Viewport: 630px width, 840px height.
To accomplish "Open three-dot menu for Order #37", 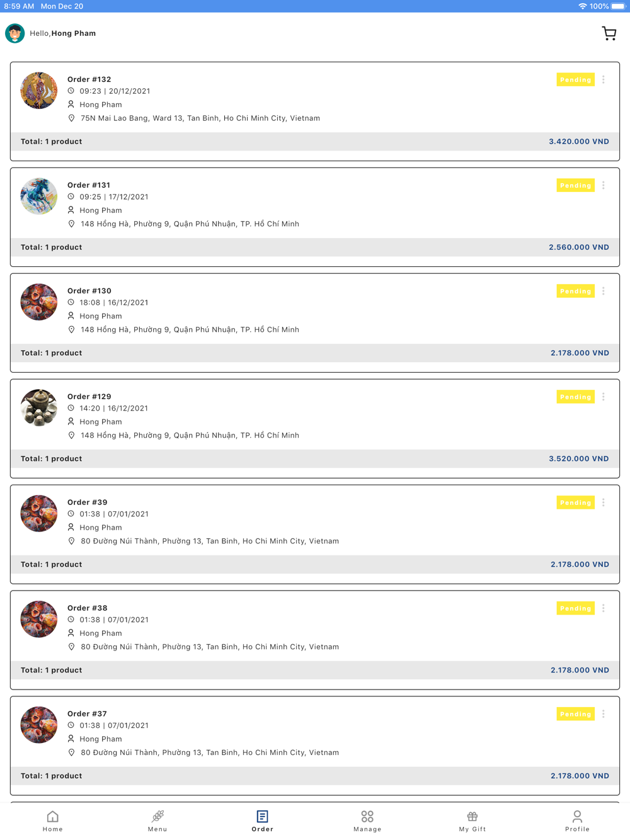I will tap(604, 715).
